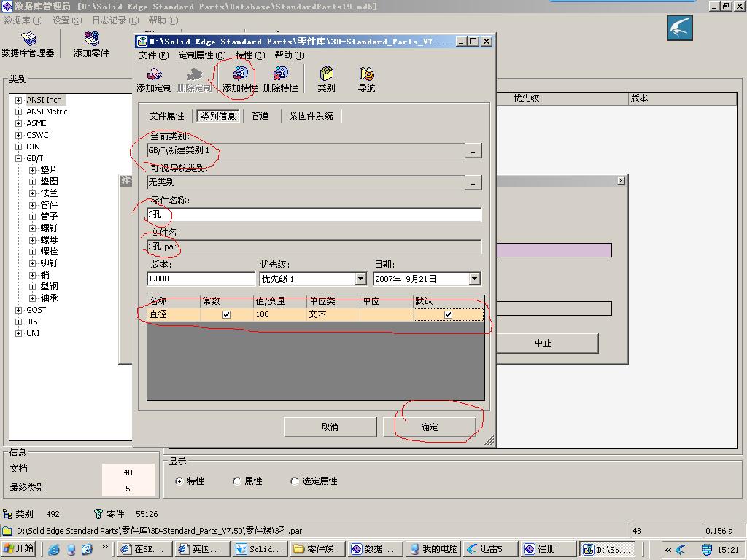Select the 选定属性 radio button
This screenshot has width=747, height=560.
point(295,481)
